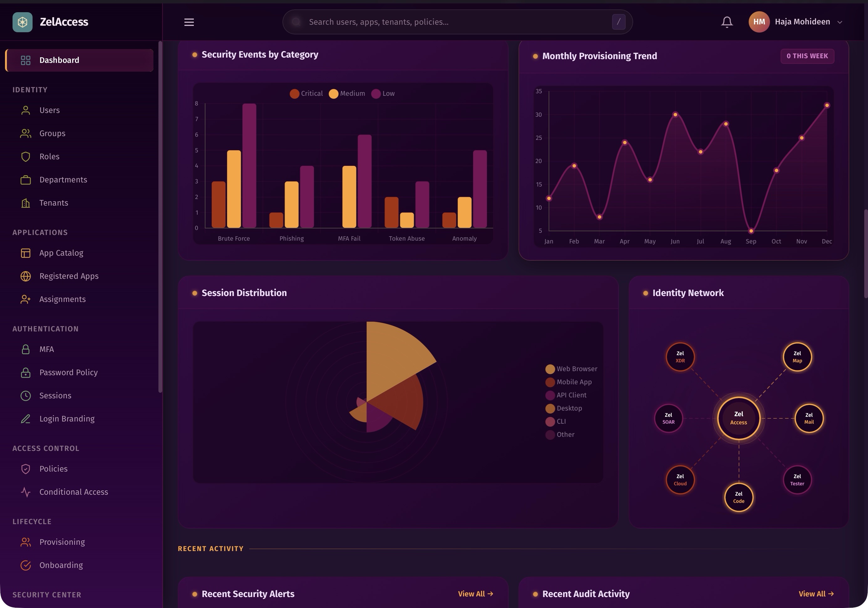
Task: Expand the Security Center section
Action: [47, 595]
